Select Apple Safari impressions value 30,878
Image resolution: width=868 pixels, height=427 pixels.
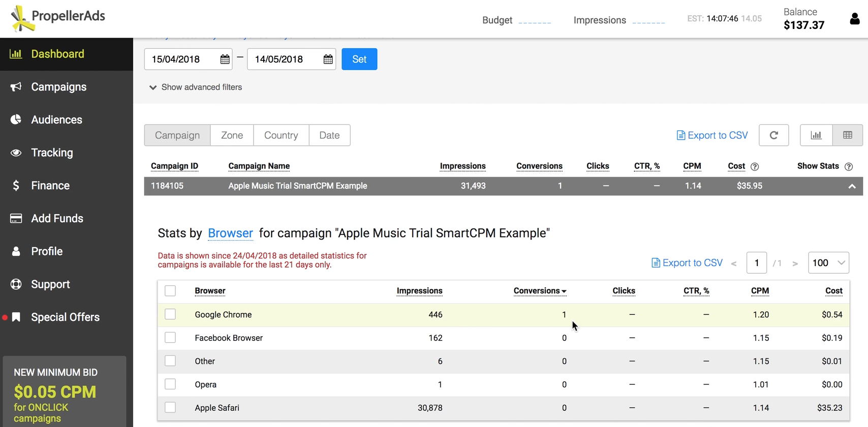pos(430,408)
